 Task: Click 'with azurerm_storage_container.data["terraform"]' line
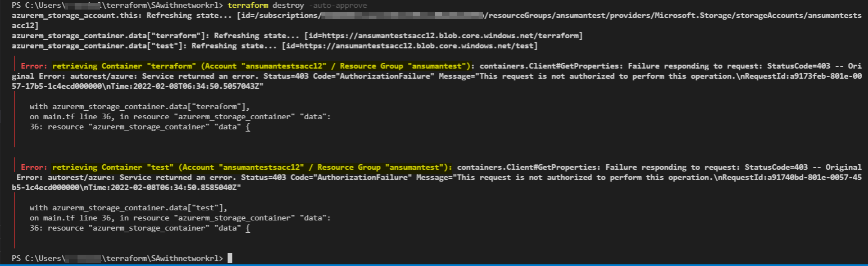(x=139, y=106)
